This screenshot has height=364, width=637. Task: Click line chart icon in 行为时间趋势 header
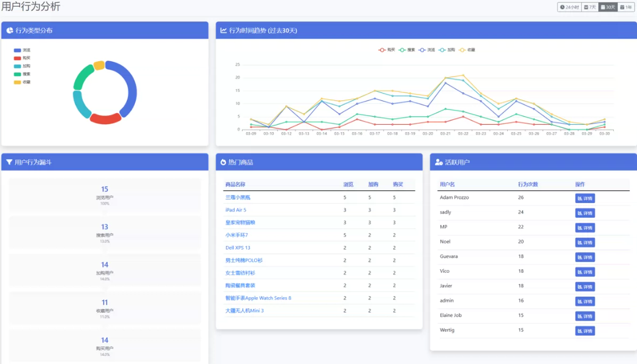(224, 31)
